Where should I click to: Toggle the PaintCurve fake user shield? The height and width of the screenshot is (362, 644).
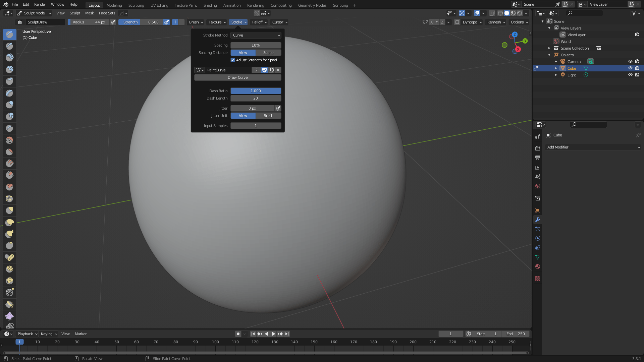click(265, 70)
